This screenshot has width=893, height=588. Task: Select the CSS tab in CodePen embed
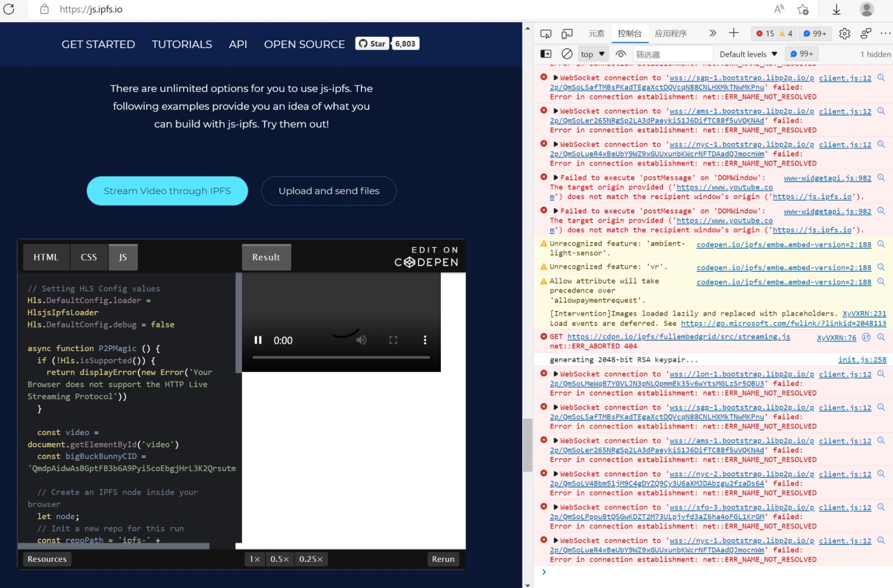point(89,257)
